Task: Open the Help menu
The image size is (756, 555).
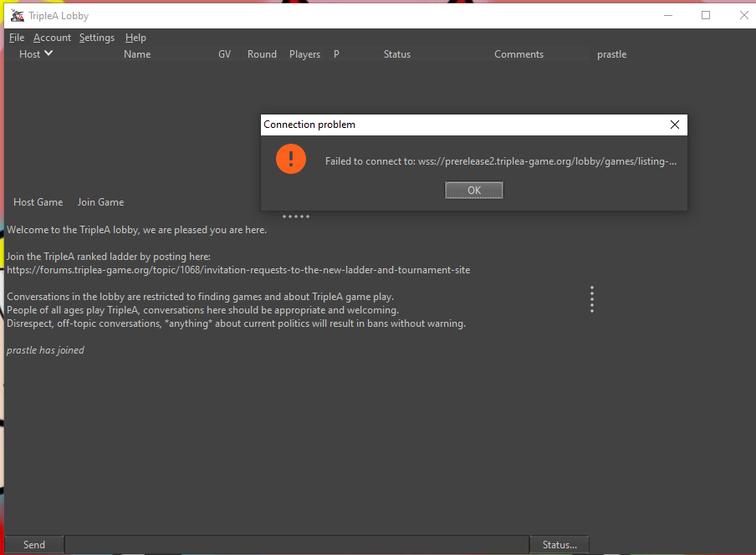Action: [135, 38]
